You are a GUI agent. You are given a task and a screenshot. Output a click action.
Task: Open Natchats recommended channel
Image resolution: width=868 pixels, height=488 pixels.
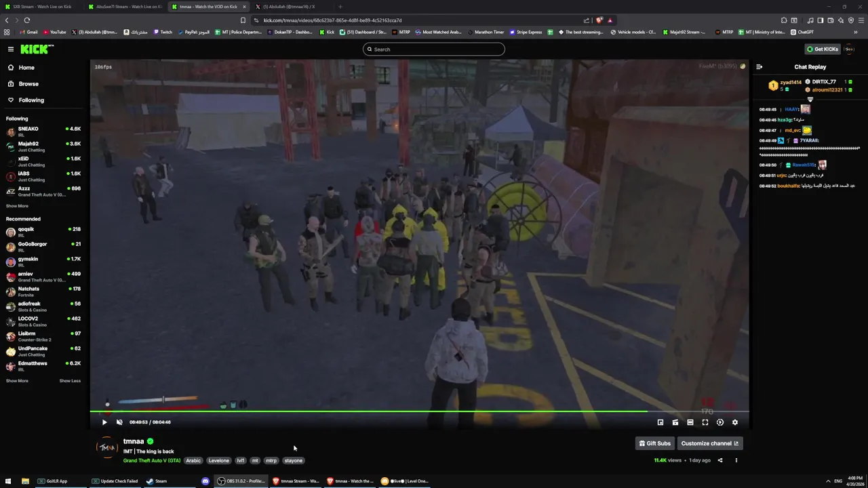(x=43, y=291)
